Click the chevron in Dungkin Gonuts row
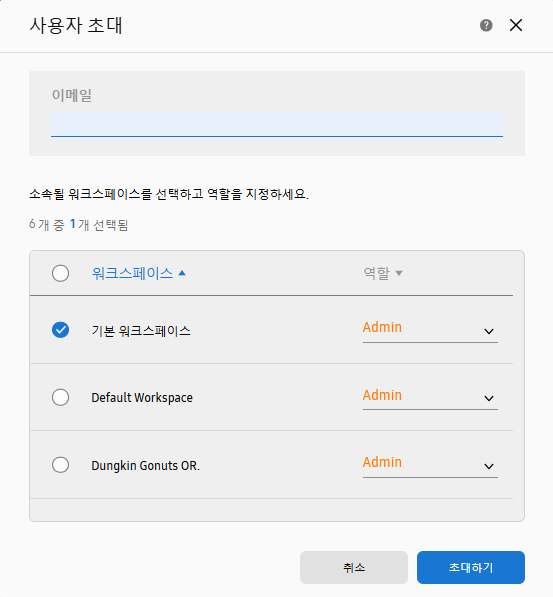The width and height of the screenshot is (553, 597). pyautogui.click(x=489, y=466)
